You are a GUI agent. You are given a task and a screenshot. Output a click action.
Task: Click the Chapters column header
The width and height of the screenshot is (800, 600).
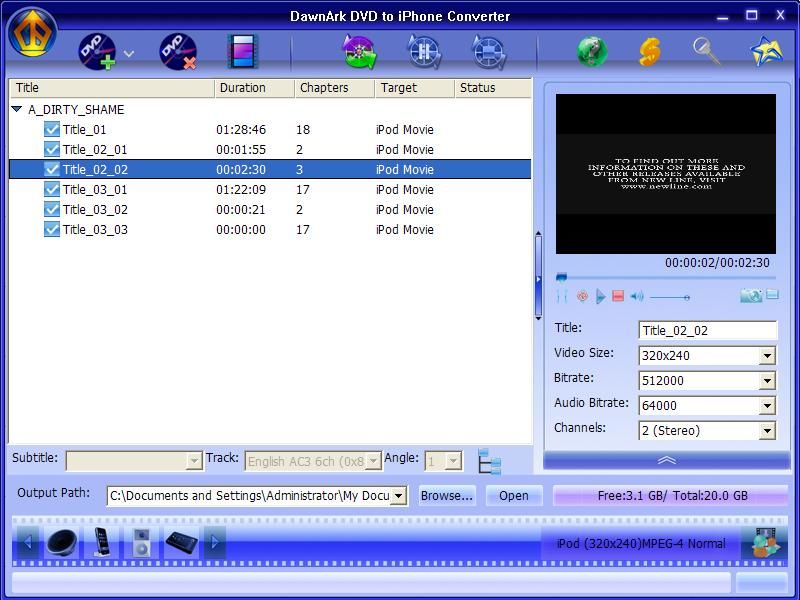coord(335,88)
